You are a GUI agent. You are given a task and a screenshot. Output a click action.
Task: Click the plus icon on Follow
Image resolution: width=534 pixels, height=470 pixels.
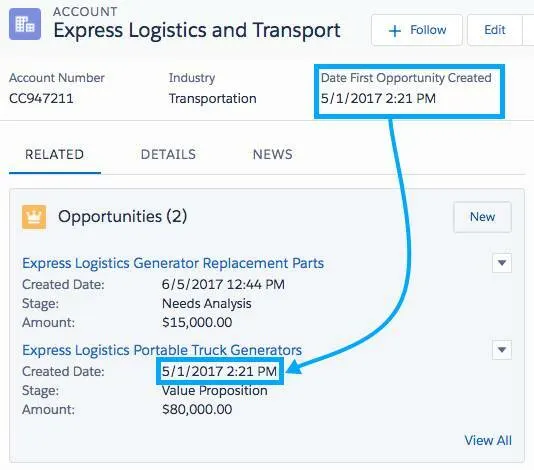(395, 31)
